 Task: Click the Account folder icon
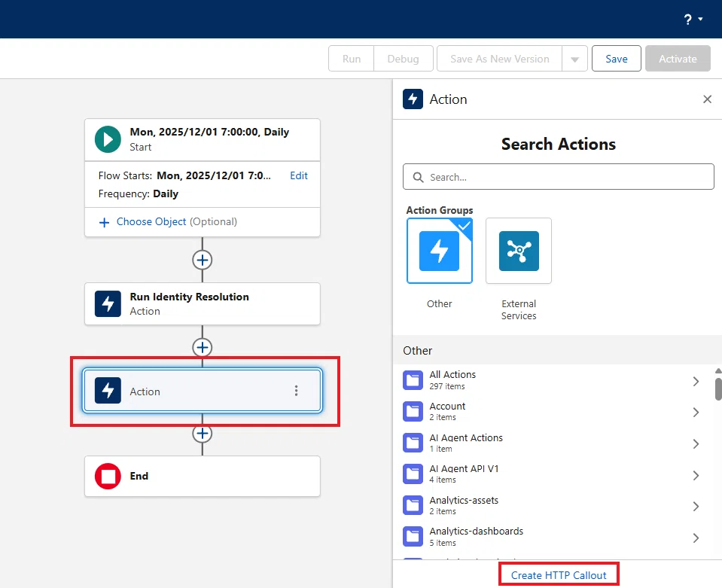pyautogui.click(x=413, y=412)
